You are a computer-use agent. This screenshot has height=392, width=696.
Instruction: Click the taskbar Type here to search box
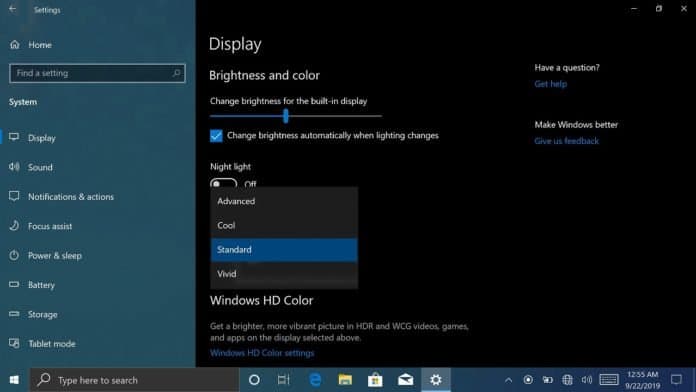[134, 380]
